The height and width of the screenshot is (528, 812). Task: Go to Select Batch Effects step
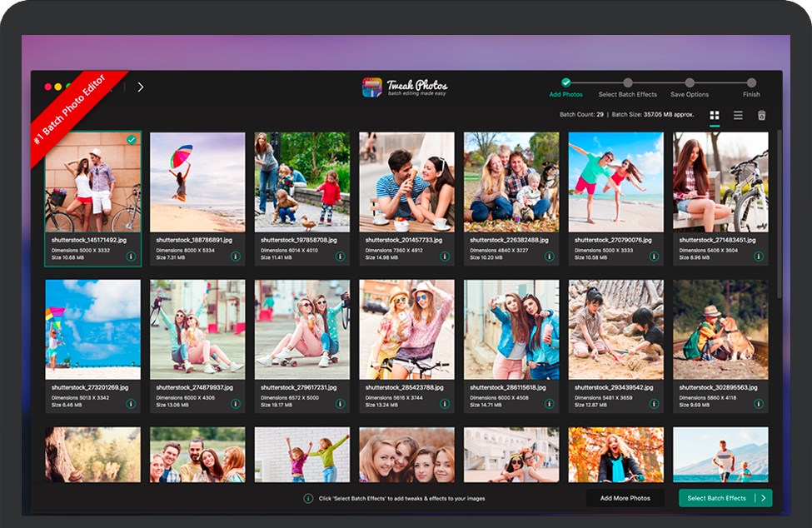click(x=628, y=83)
